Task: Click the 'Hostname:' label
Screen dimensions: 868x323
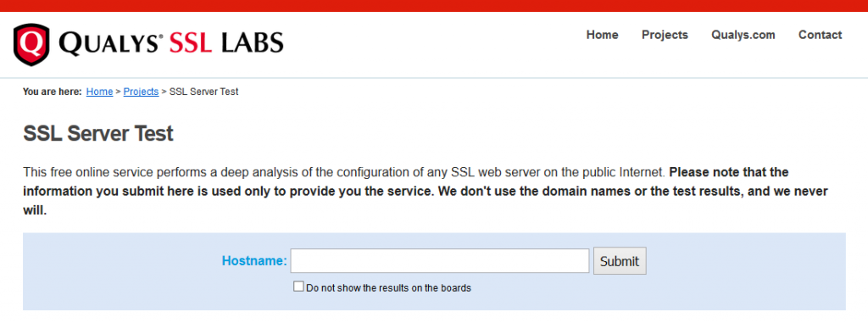Action: point(254,261)
